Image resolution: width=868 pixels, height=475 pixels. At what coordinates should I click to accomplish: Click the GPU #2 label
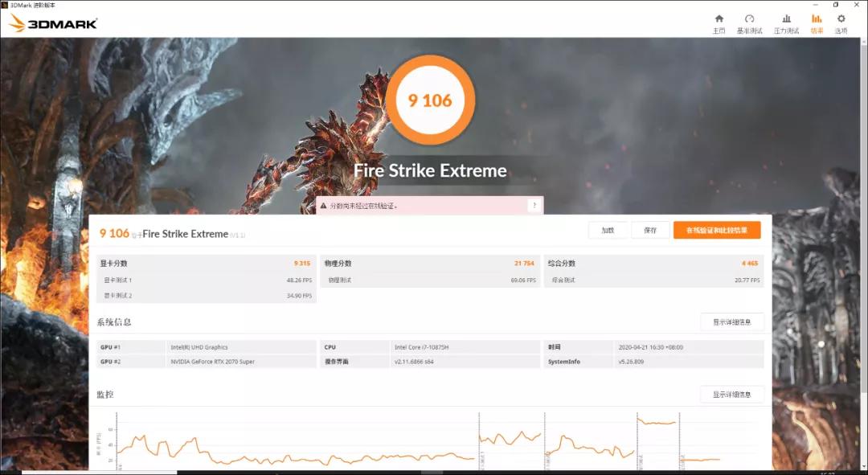coord(110,362)
